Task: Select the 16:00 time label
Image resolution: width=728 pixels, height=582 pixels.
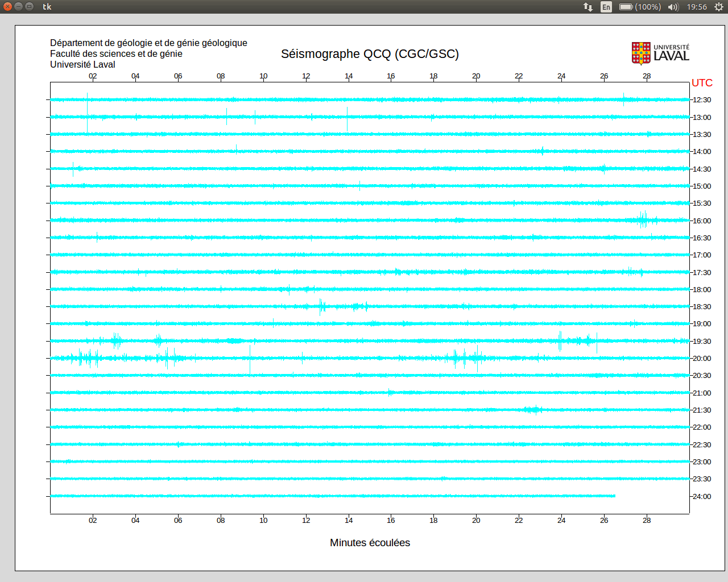Action: 701,221
